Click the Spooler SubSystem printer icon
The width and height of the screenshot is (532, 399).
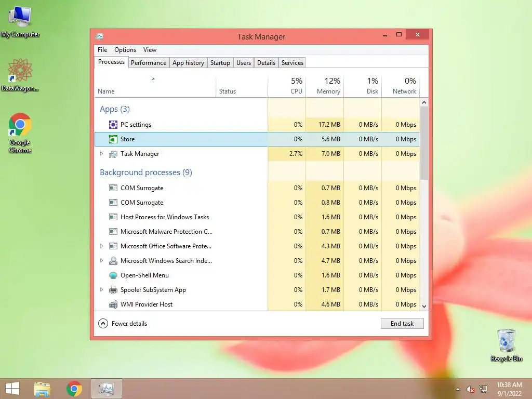pos(113,290)
